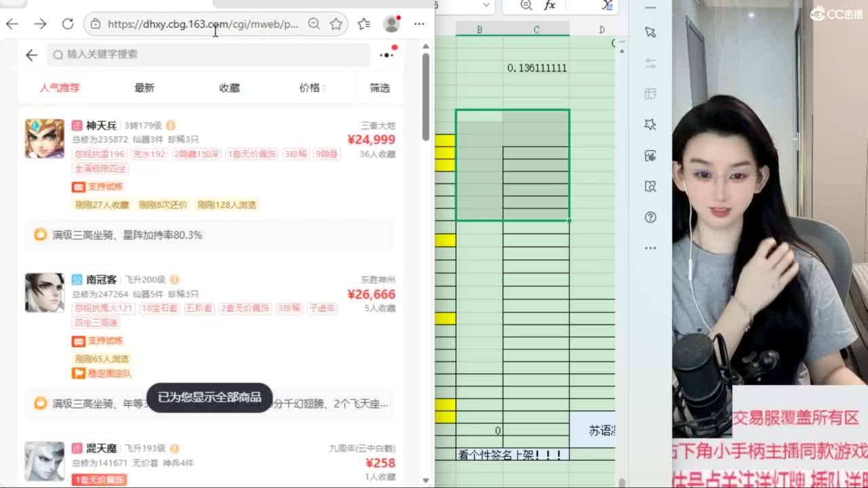Click the star sparkle icon in spreadsheet sidebar
The image size is (868, 488).
pos(650,125)
